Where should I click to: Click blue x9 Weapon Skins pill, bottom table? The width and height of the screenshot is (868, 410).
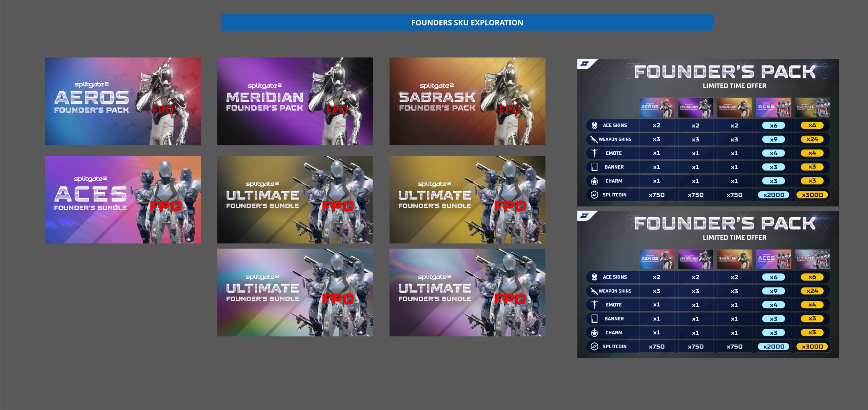click(773, 291)
